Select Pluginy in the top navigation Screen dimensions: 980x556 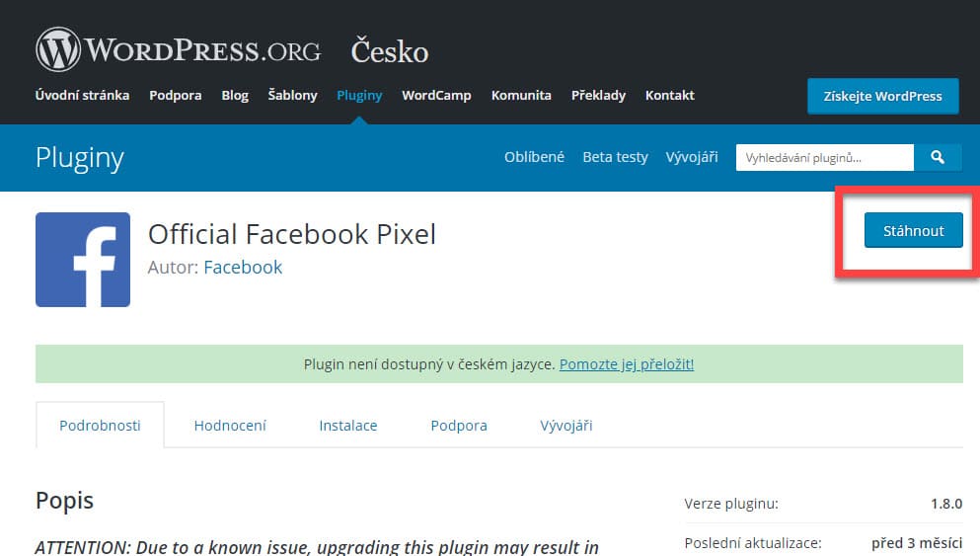[x=359, y=96]
